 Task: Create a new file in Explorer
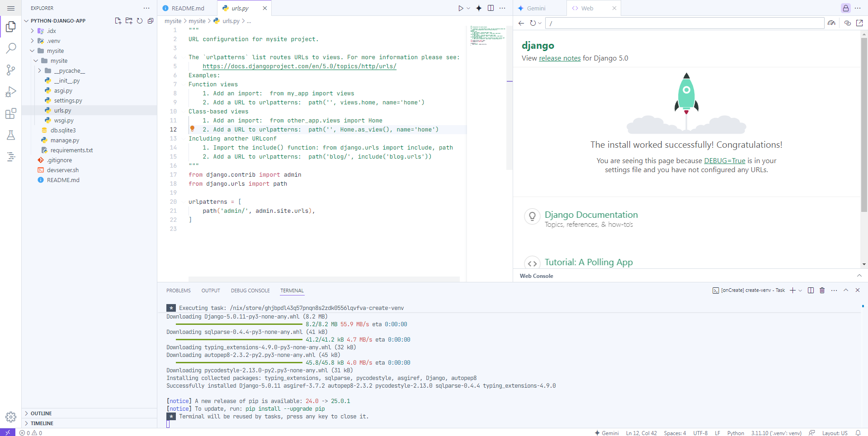click(118, 21)
